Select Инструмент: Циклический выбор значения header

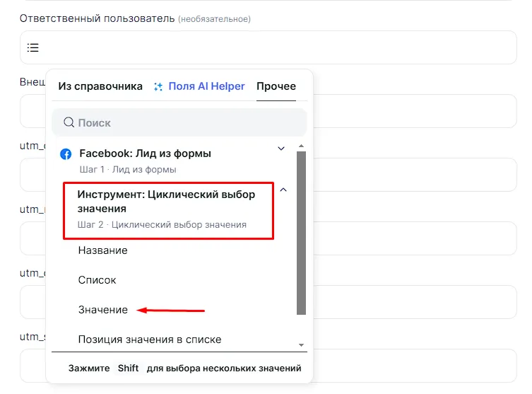pos(167,202)
